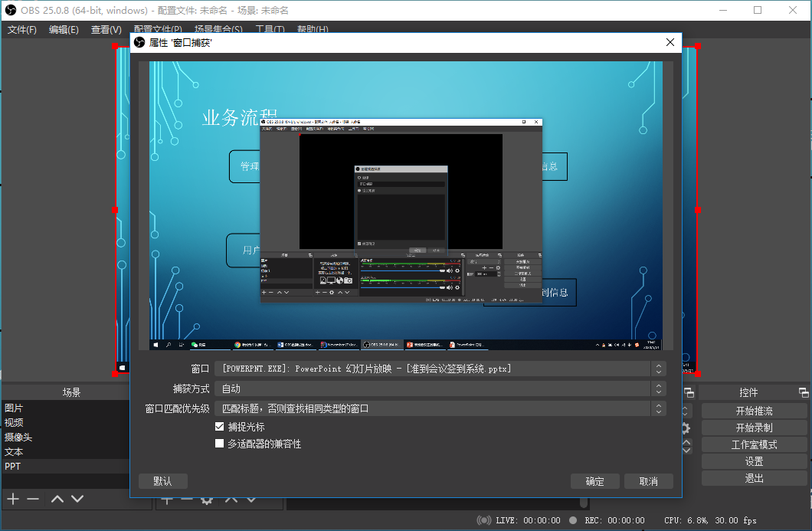Click the 默认 defaults button
Screen dimensions: 812x531
click(162, 481)
